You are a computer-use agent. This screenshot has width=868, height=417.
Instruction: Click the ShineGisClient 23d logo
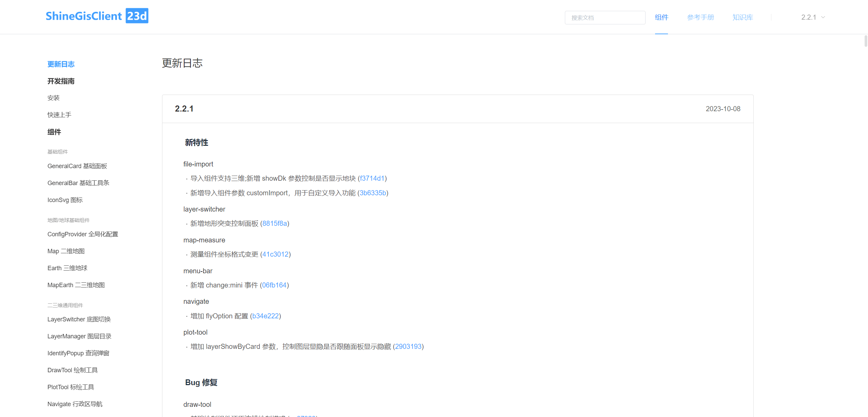point(97,16)
